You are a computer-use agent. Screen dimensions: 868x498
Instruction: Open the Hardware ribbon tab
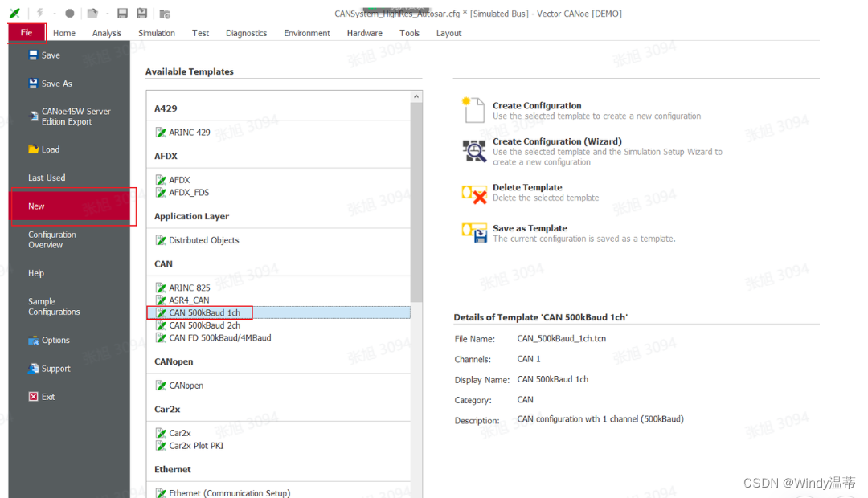[365, 33]
